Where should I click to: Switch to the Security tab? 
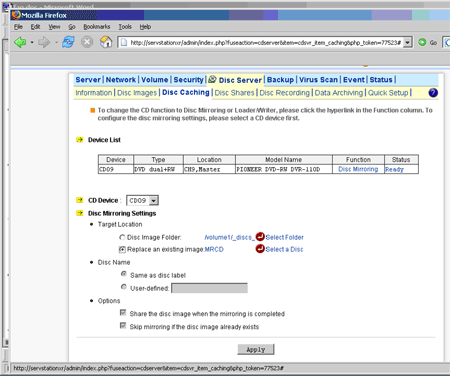click(188, 80)
